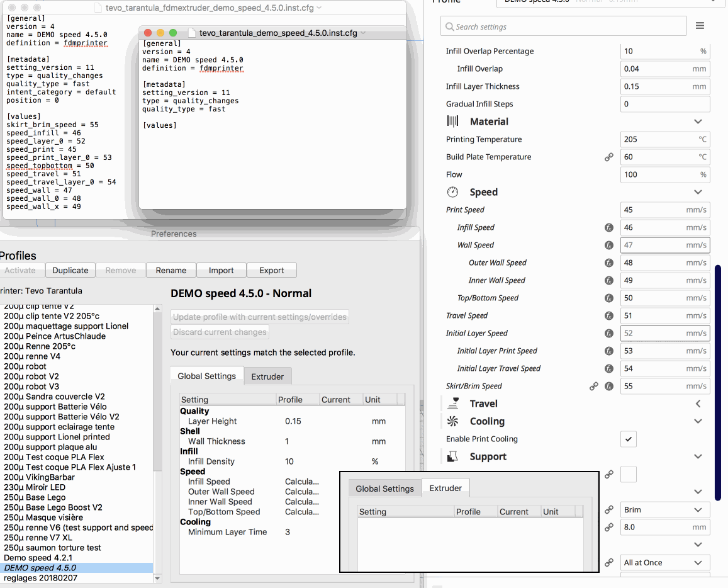This screenshot has height=588, width=728.
Task: Click the formula icon beside Initial Layer Speed
Action: [608, 334]
